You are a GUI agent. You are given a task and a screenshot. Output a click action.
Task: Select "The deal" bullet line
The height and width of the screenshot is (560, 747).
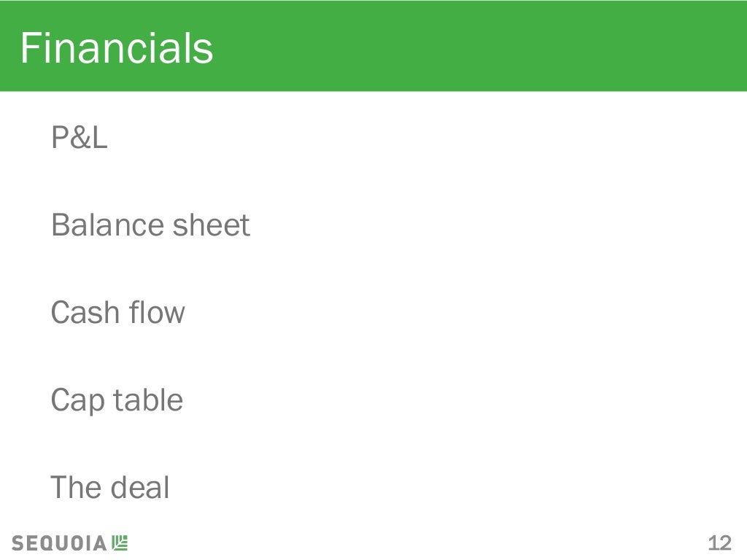(109, 488)
